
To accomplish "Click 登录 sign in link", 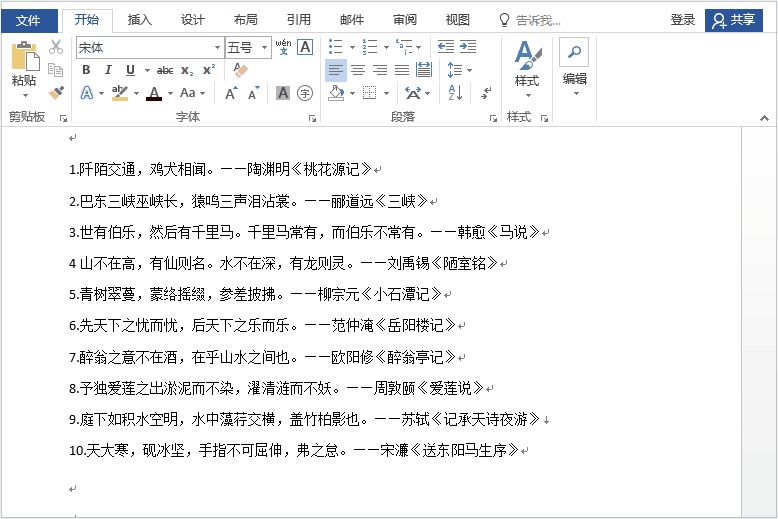I will 683,20.
